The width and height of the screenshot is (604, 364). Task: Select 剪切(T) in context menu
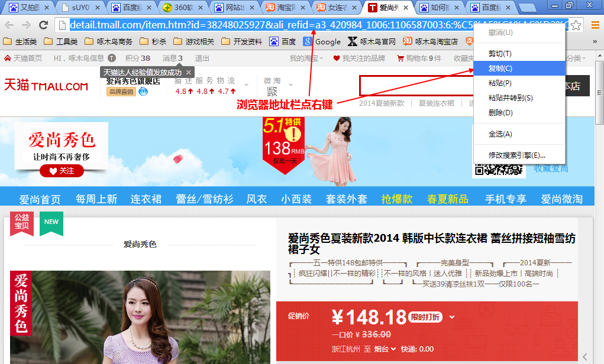pyautogui.click(x=519, y=54)
